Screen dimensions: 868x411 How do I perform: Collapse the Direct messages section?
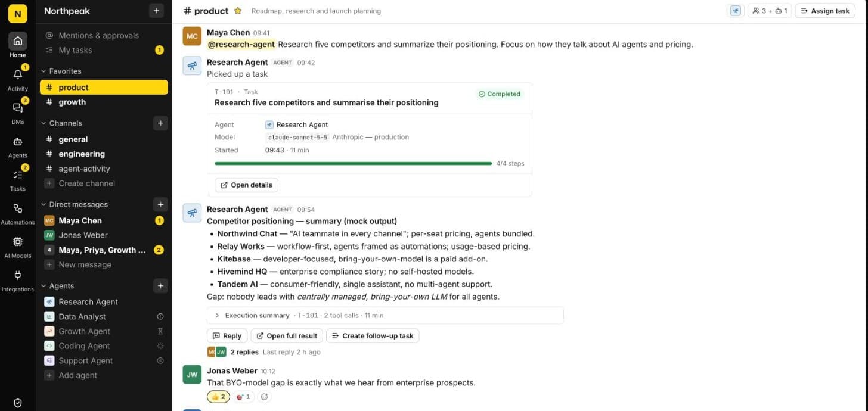pos(75,204)
